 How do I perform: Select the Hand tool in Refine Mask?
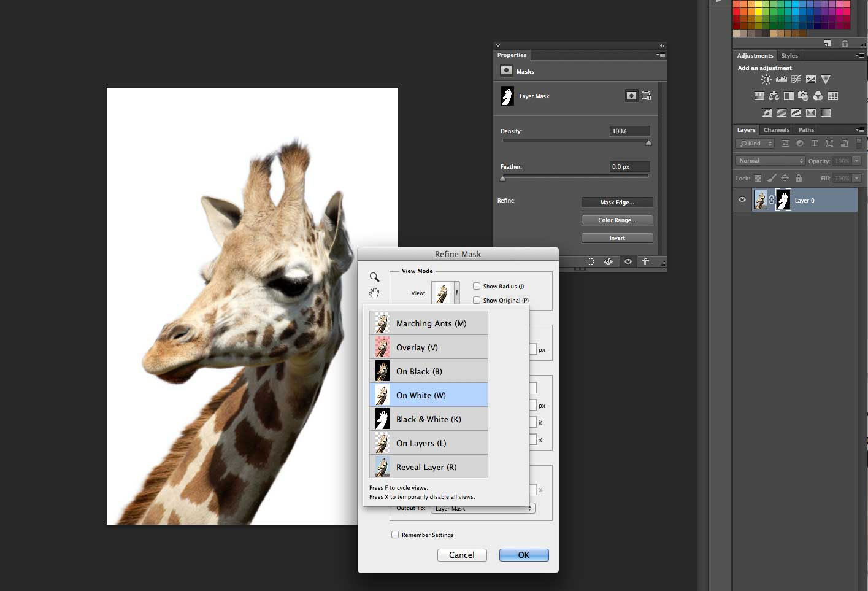pyautogui.click(x=374, y=293)
